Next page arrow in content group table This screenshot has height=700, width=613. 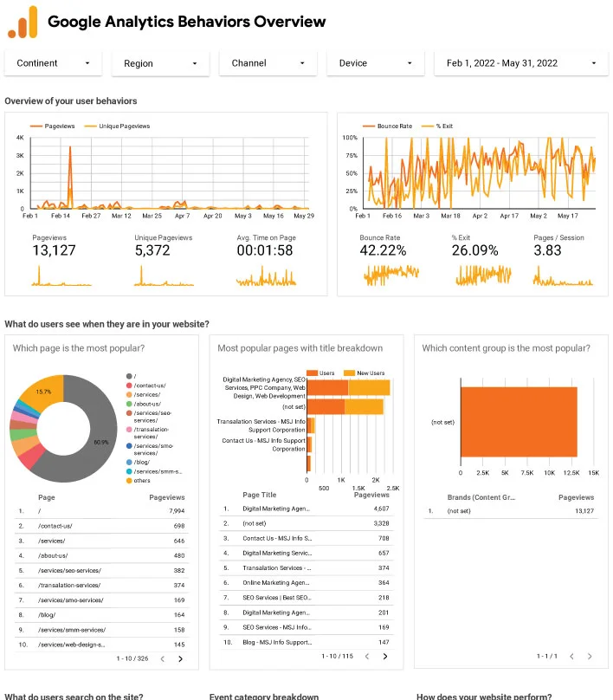(x=589, y=657)
